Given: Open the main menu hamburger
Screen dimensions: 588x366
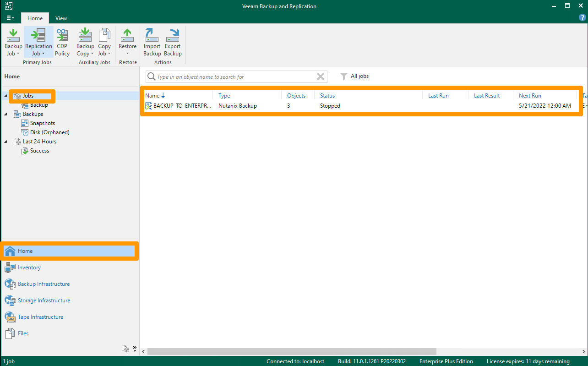Looking at the screenshot, I should pos(10,18).
